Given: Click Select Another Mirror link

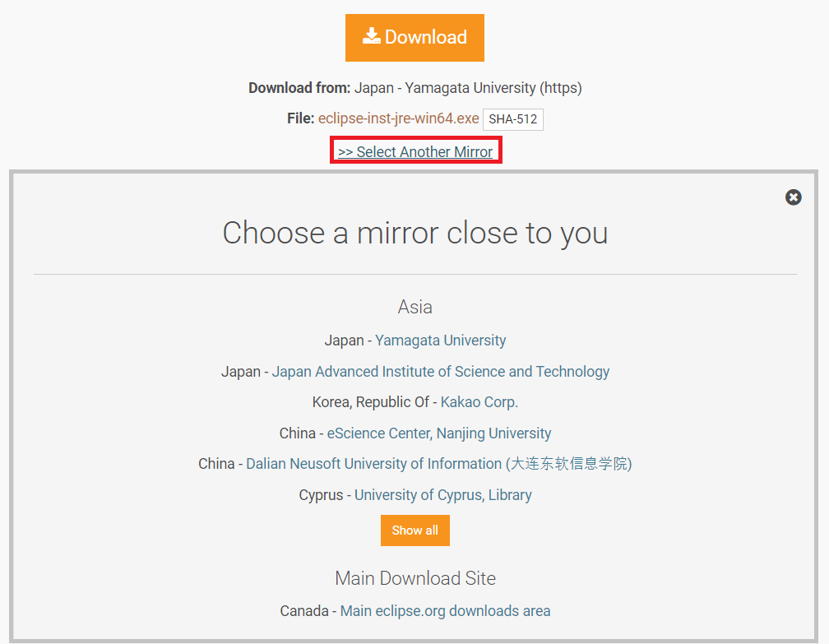Looking at the screenshot, I should (415, 151).
